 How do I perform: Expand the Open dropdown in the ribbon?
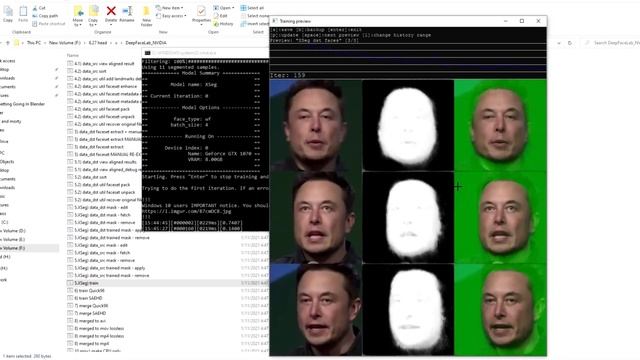tap(224, 8)
